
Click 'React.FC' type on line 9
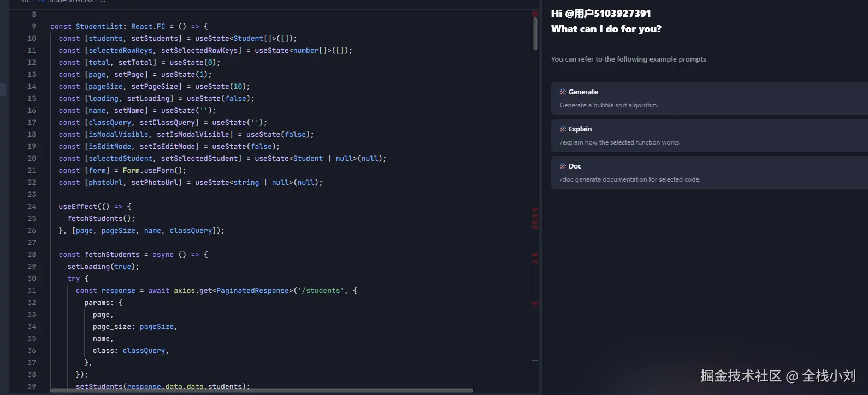(x=148, y=26)
